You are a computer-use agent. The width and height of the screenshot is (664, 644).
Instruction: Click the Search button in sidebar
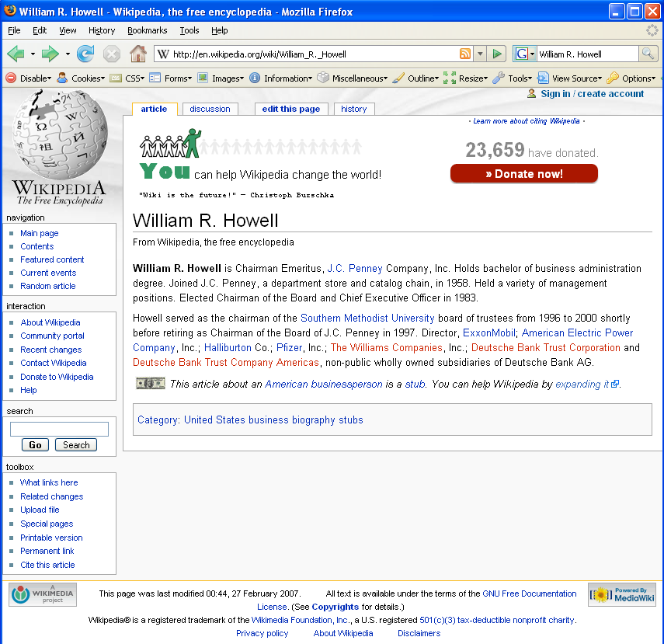tap(76, 445)
